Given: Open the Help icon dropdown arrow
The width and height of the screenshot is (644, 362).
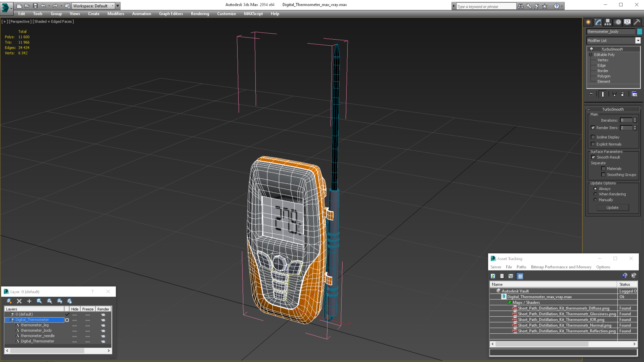Looking at the screenshot, I should [562, 6].
